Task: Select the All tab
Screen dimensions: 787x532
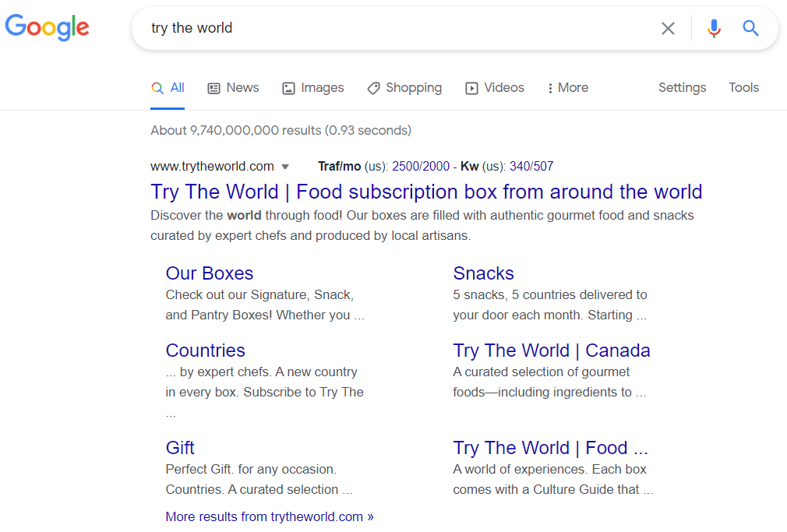Action: pos(168,88)
